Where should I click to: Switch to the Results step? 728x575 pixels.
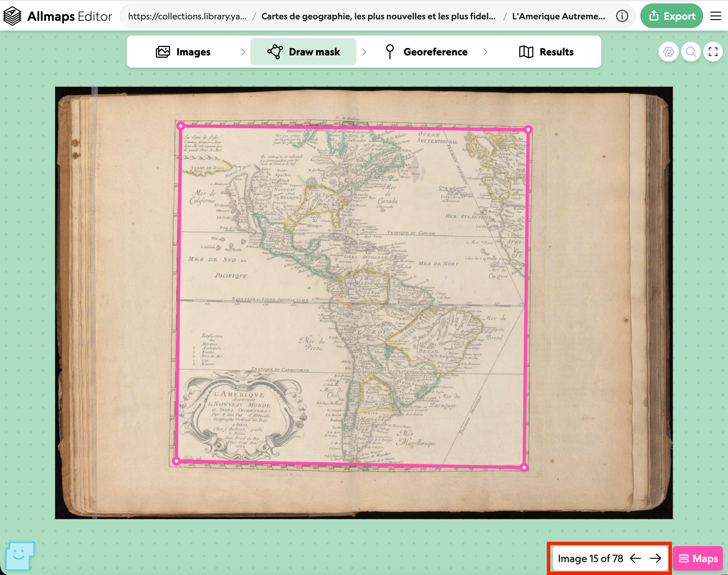tap(546, 52)
